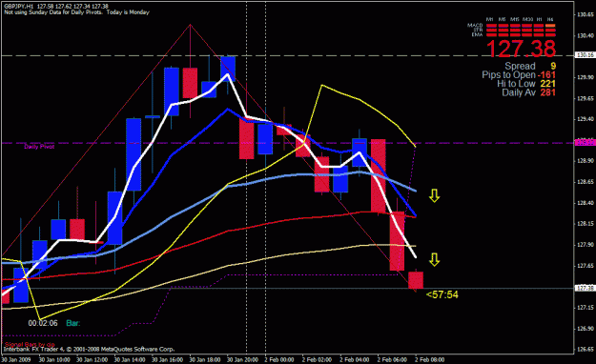The image size is (596, 364).
Task: Click the Daily Pivot line label
Action: [x=39, y=147]
